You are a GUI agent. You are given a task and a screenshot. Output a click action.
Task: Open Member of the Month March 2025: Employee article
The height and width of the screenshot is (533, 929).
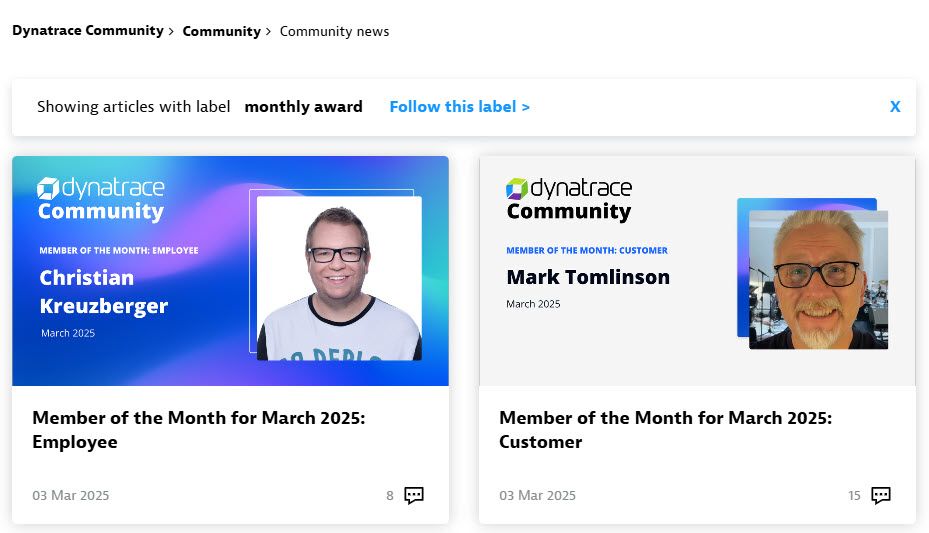tap(198, 430)
